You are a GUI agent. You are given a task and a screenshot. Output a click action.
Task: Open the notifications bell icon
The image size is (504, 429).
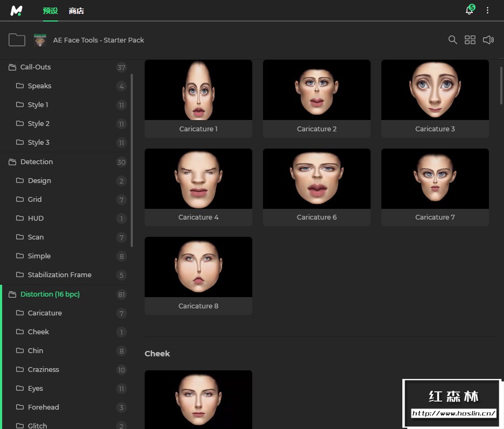[x=469, y=11]
